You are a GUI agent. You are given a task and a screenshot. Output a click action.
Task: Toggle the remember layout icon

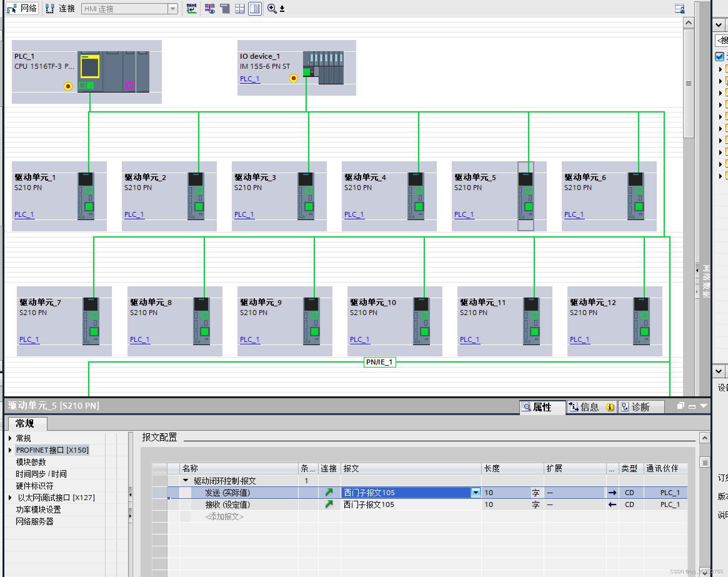pyautogui.click(x=255, y=8)
